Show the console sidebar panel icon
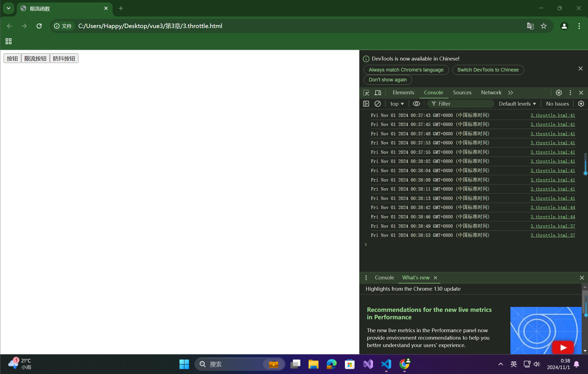Image resolution: width=588 pixels, height=374 pixels. [x=366, y=104]
